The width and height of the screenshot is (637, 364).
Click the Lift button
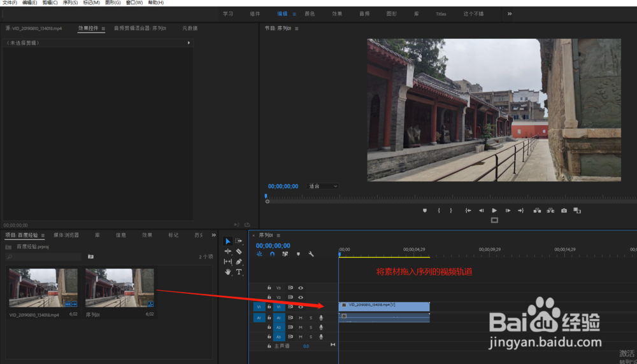(537, 211)
